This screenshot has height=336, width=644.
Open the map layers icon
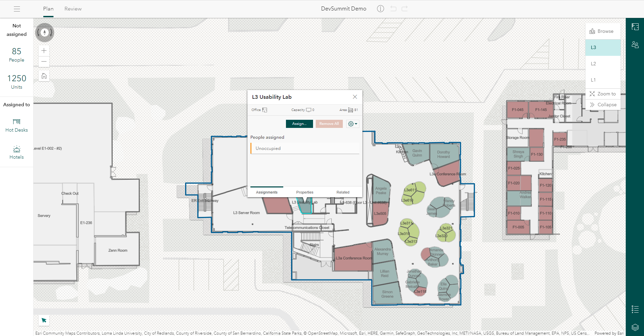point(635,327)
